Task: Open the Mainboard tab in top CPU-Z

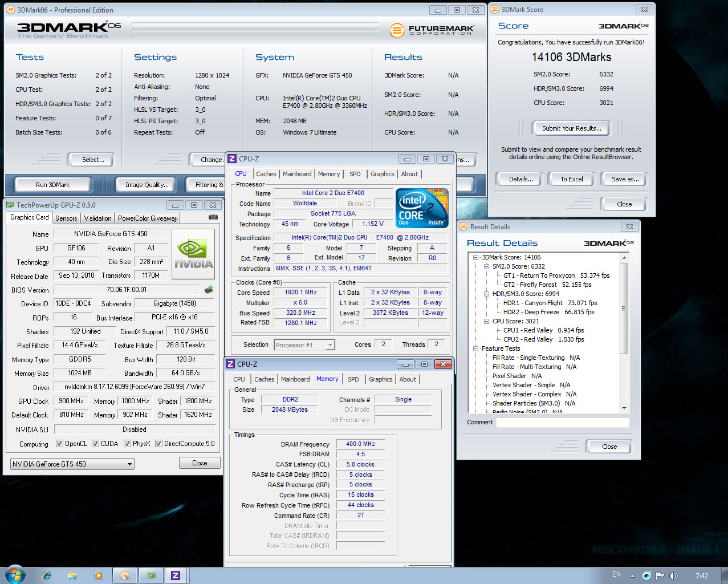Action: click(x=297, y=174)
